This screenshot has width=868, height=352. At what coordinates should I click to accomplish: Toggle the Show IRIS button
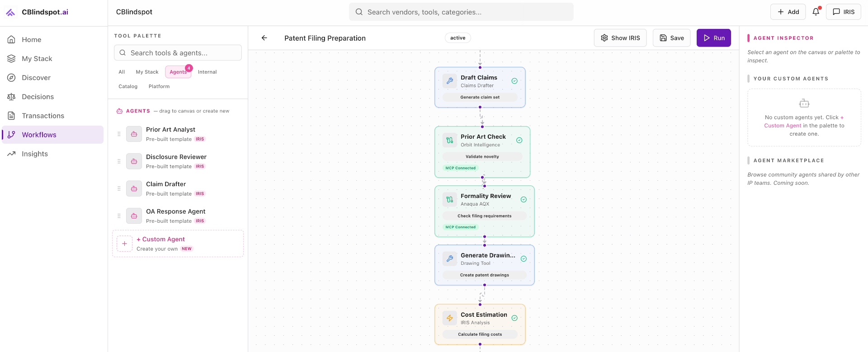click(620, 38)
